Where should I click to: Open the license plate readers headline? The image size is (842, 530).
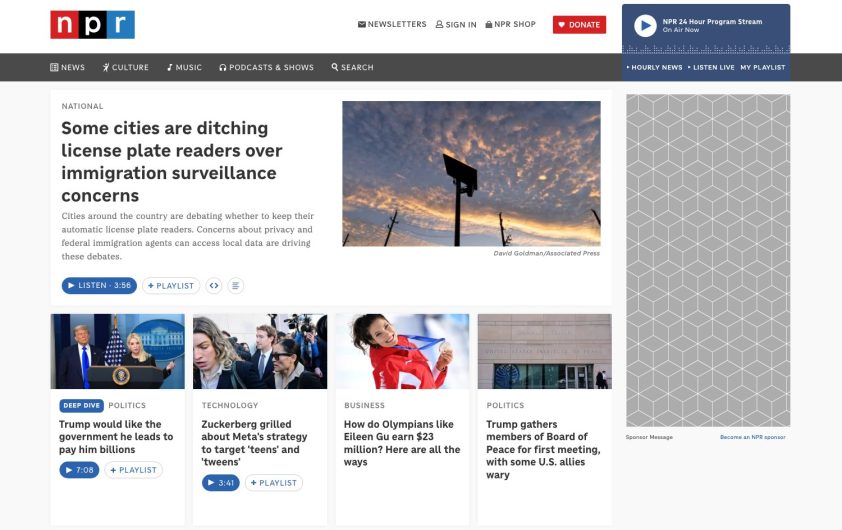[172, 162]
